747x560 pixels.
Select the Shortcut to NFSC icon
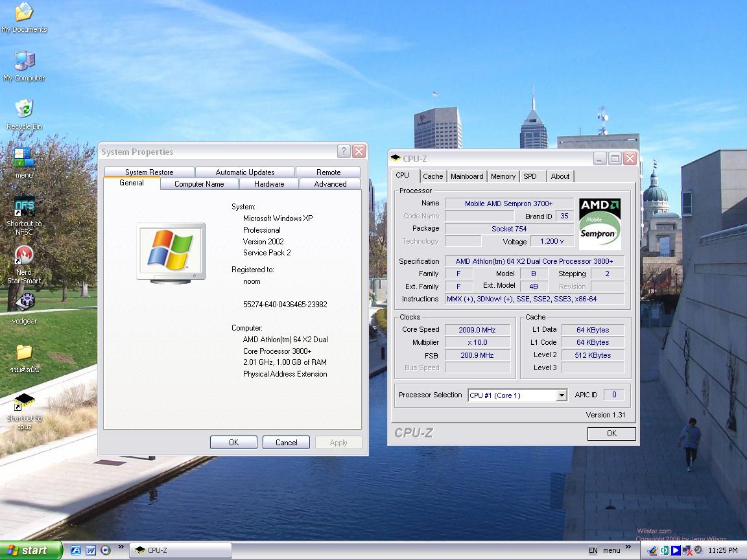tap(24, 215)
